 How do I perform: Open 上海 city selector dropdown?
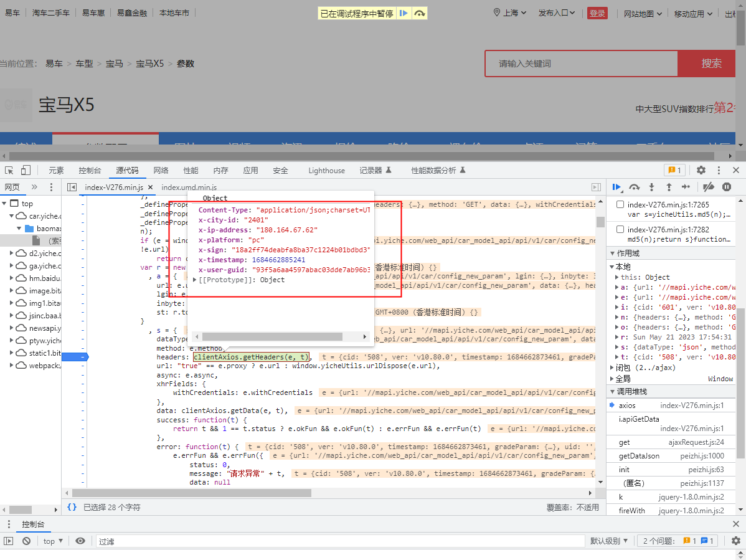tap(509, 13)
